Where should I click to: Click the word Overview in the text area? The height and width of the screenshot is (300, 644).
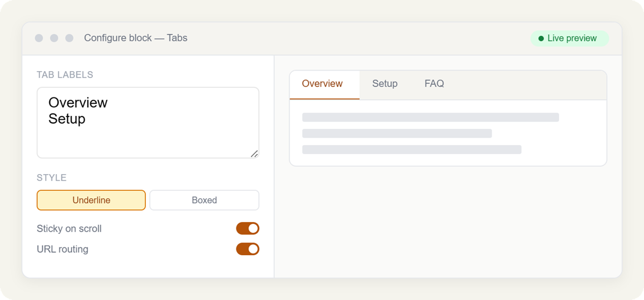click(x=78, y=102)
